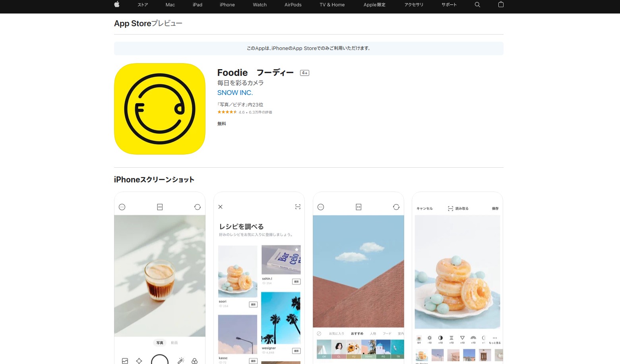620x364 pixels.
Task: Disable filters with the ⊘ icon
Action: (319, 334)
